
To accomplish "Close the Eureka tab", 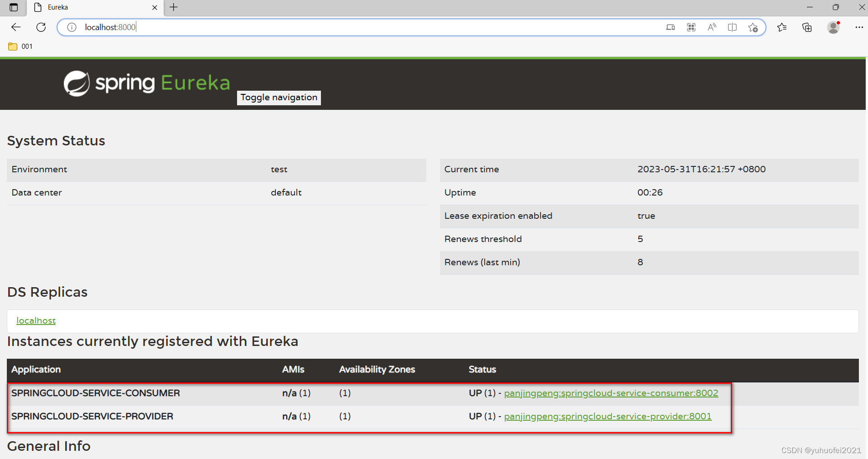I will pos(155,7).
